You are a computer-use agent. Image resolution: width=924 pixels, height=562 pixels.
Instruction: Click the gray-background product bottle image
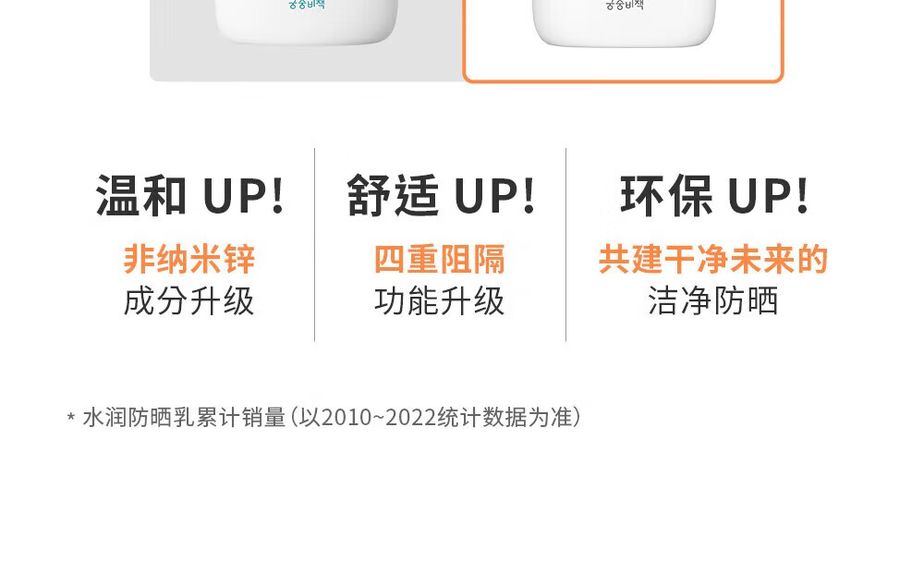tap(307, 22)
